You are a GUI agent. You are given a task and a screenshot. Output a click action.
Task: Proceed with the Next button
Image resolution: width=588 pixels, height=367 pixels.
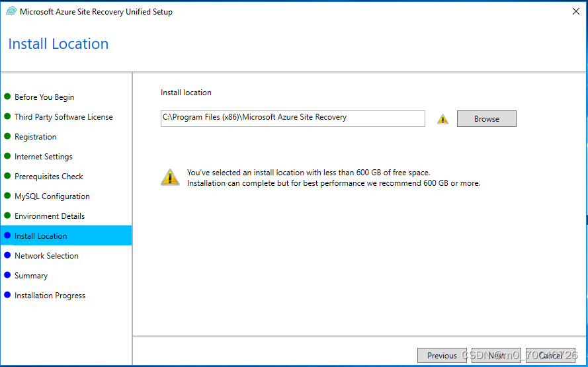[497, 355]
